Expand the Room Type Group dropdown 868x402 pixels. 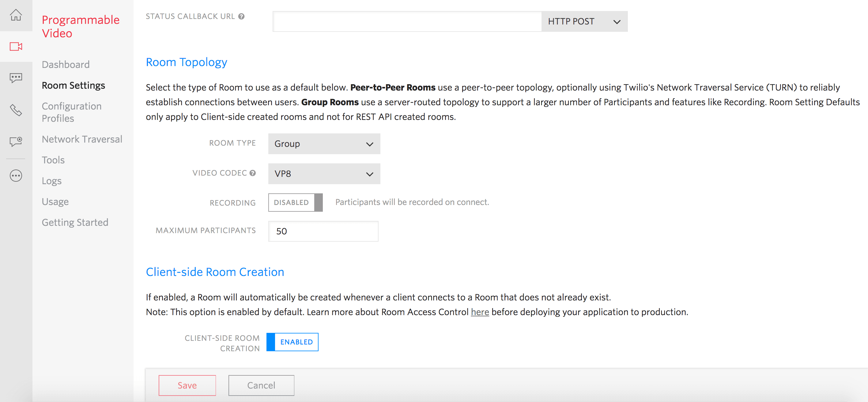[x=324, y=144]
